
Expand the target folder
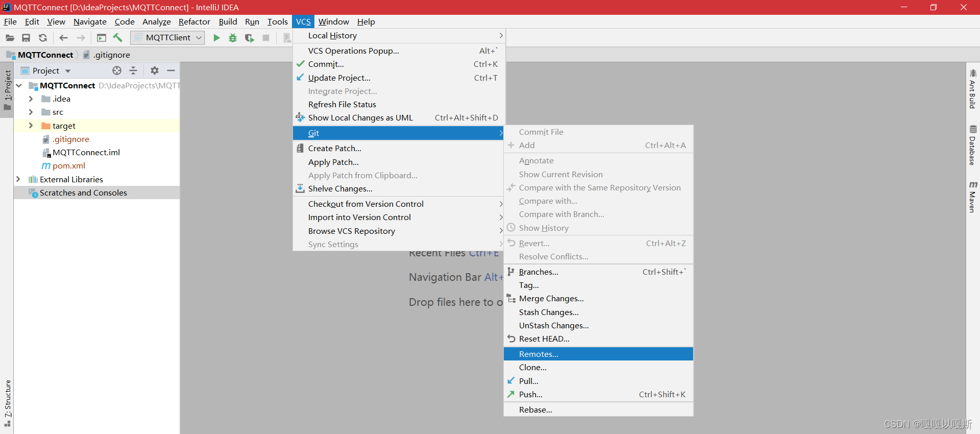[31, 126]
